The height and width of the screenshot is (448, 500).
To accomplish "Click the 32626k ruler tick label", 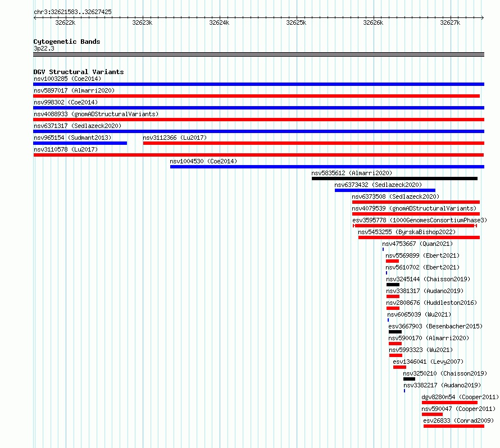I will [373, 22].
